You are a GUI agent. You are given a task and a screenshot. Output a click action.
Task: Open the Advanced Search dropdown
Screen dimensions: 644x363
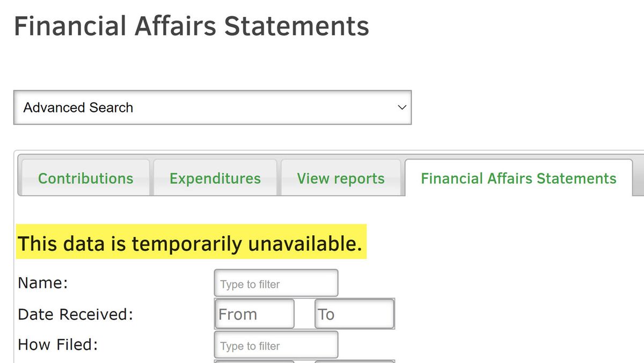click(x=212, y=107)
